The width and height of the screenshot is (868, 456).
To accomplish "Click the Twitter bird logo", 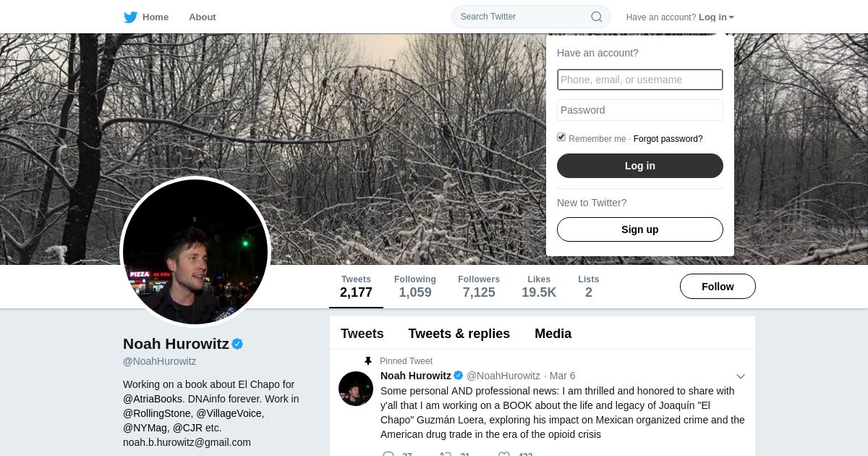I will point(130,17).
